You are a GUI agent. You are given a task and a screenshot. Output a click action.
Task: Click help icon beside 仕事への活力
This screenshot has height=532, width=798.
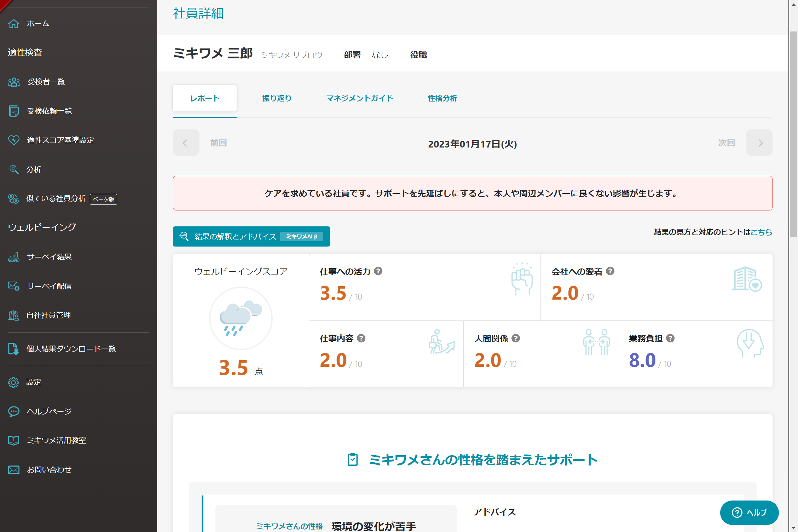[x=378, y=271]
